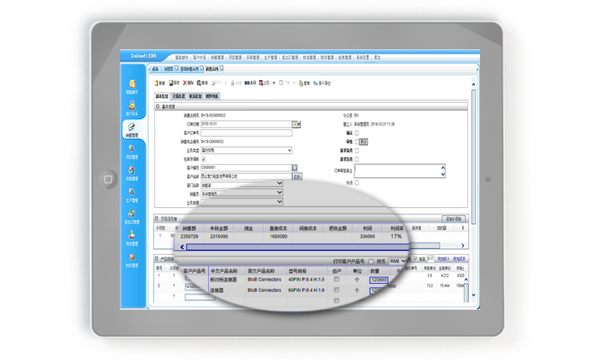Click the red X delete icon
The image size is (599, 364).
click(185, 83)
